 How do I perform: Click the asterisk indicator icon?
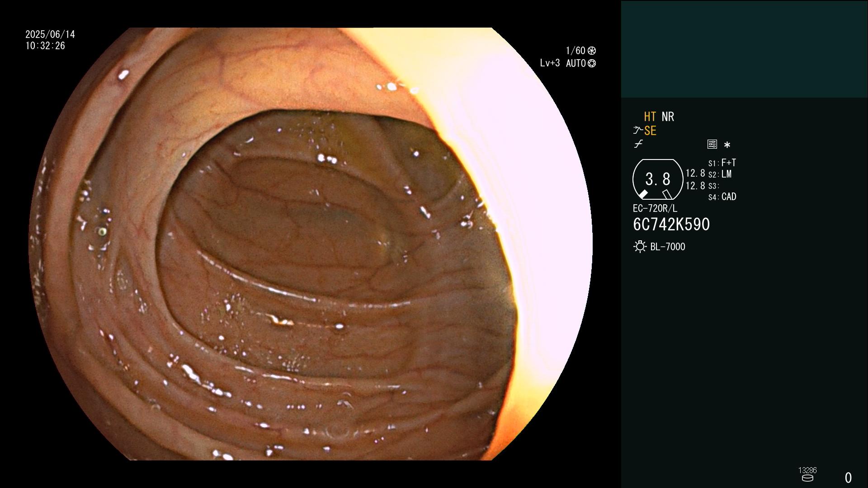point(727,145)
